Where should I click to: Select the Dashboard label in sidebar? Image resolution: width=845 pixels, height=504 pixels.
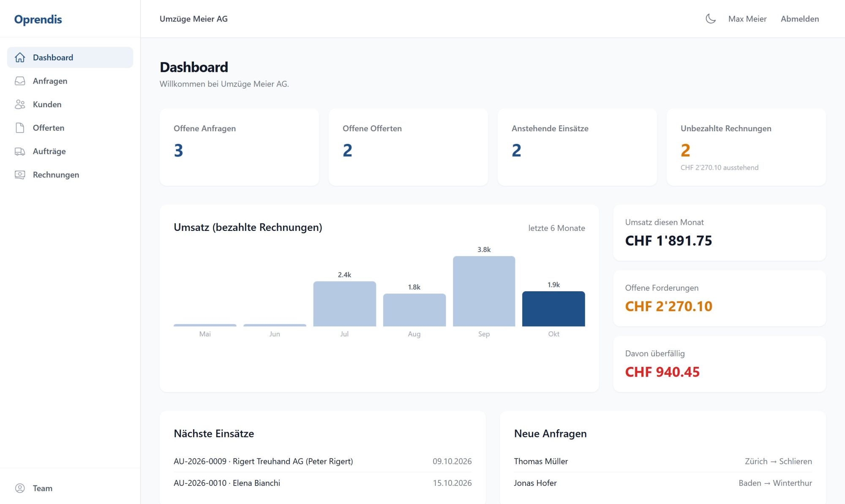coord(53,57)
